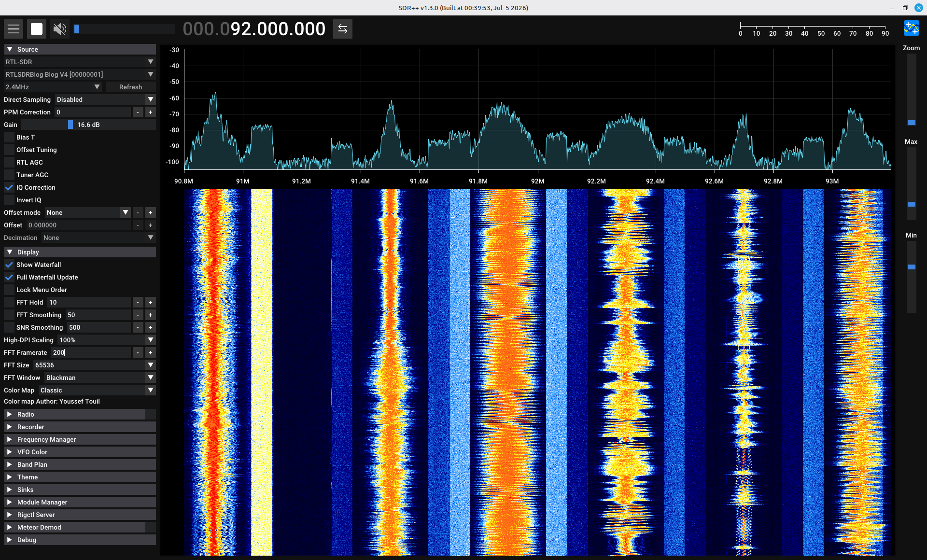Expand the Recorder section
The height and width of the screenshot is (560, 927).
pos(80,427)
